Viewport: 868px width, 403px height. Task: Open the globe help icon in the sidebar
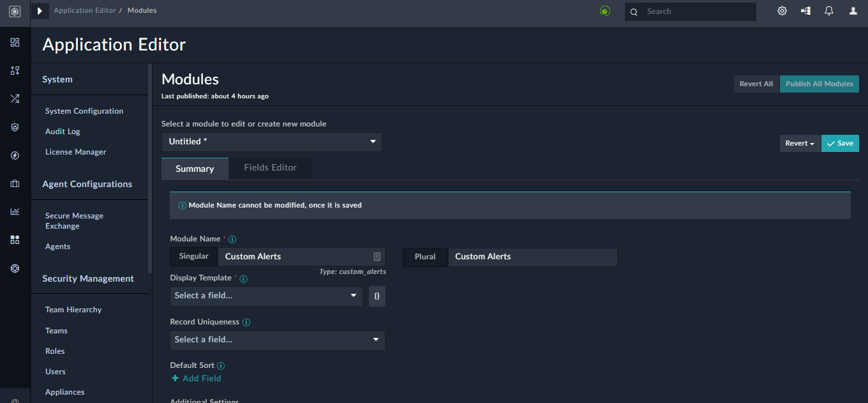coord(15,268)
